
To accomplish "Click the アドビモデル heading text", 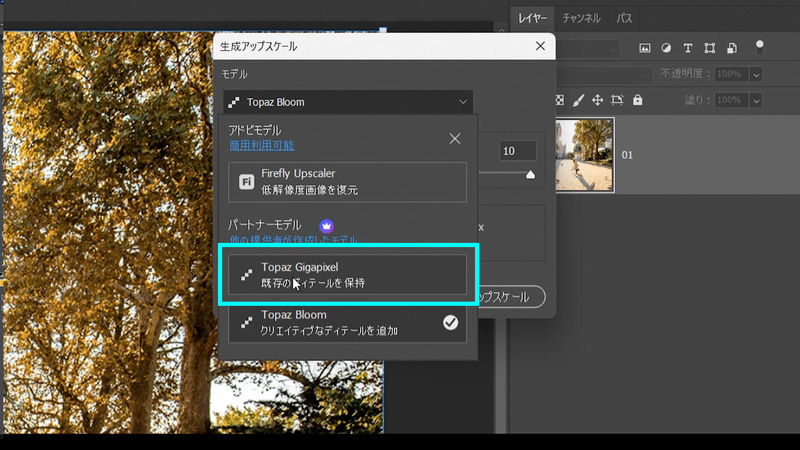I will (255, 130).
